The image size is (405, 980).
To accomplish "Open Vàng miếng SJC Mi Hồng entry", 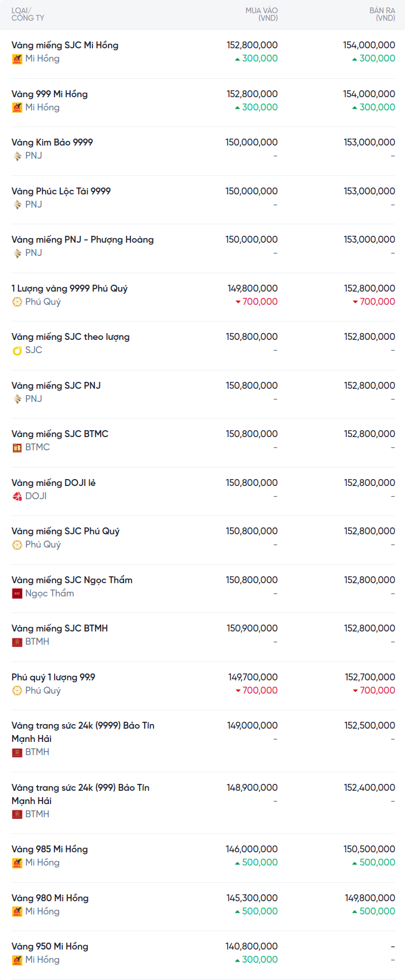I will [x=65, y=45].
